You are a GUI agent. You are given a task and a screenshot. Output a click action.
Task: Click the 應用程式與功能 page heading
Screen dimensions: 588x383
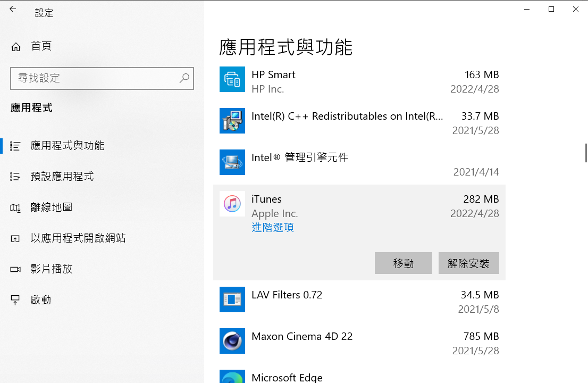point(285,47)
